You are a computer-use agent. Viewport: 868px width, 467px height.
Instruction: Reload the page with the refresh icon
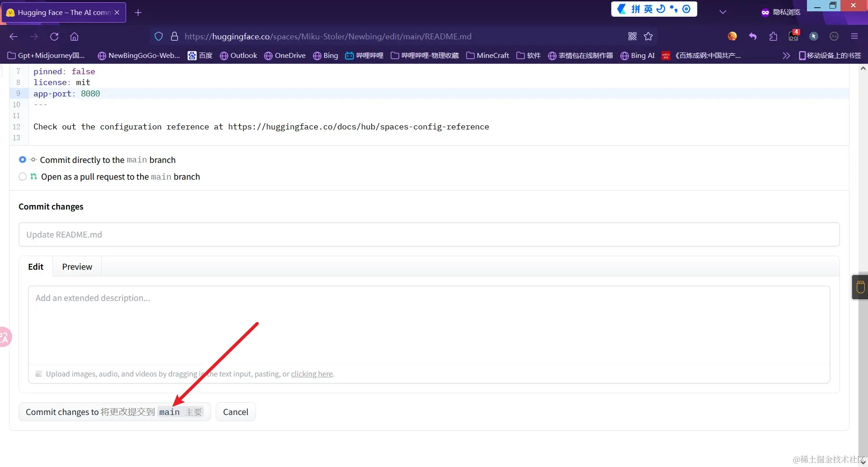pyautogui.click(x=54, y=37)
